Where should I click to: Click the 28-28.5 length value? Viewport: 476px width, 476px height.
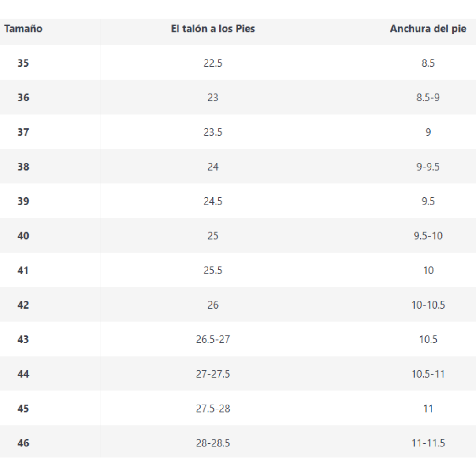213,443
